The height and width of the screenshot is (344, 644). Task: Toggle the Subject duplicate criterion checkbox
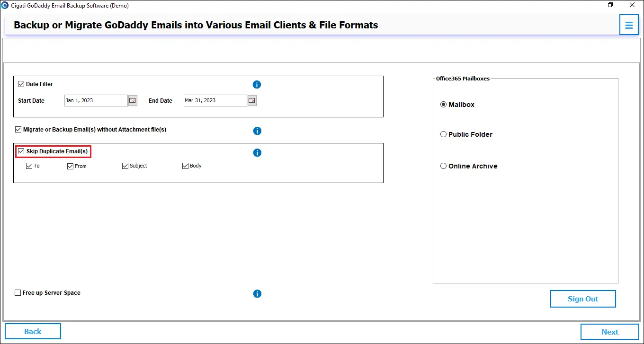point(125,166)
